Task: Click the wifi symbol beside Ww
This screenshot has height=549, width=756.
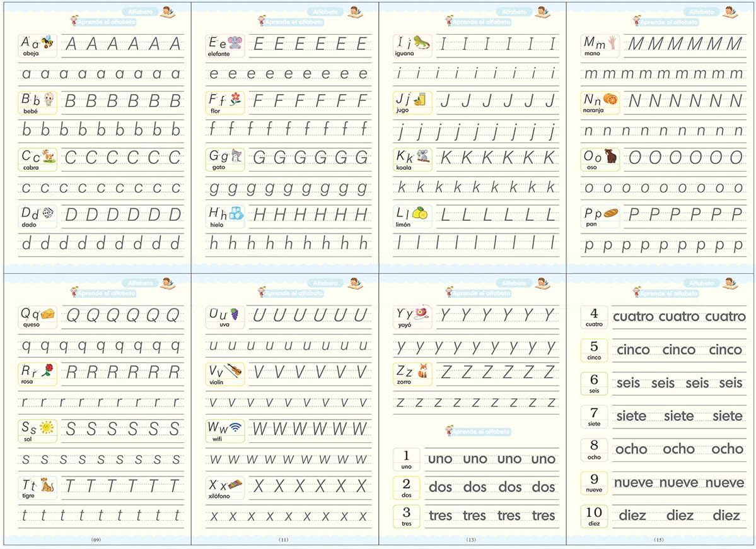Action: 235,428
